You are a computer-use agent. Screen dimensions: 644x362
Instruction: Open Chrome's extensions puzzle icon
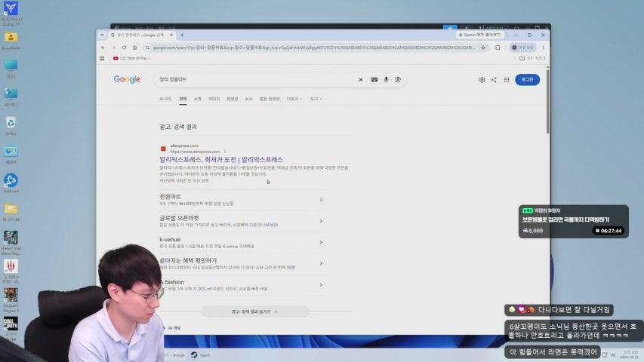click(498, 48)
